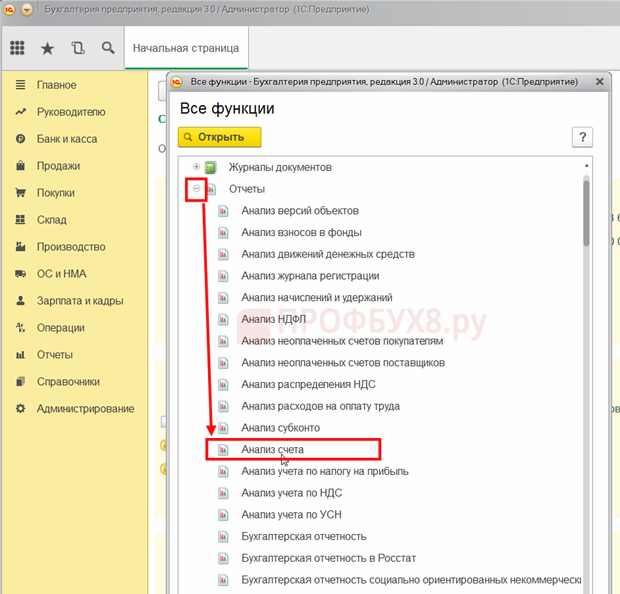This screenshot has width=620, height=594.
Task: Click the vertical scrollbar in functions list
Action: point(586,210)
